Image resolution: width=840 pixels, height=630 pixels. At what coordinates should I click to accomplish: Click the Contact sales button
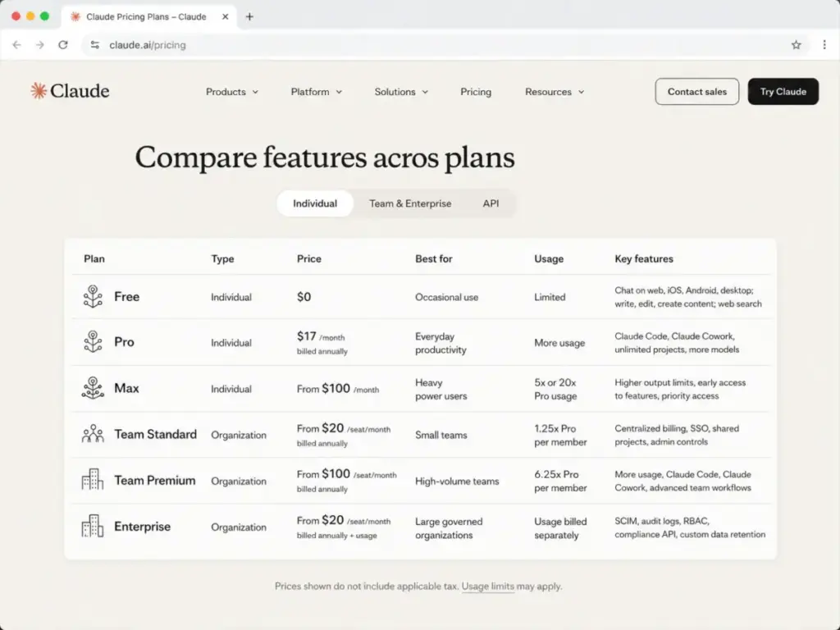click(696, 92)
